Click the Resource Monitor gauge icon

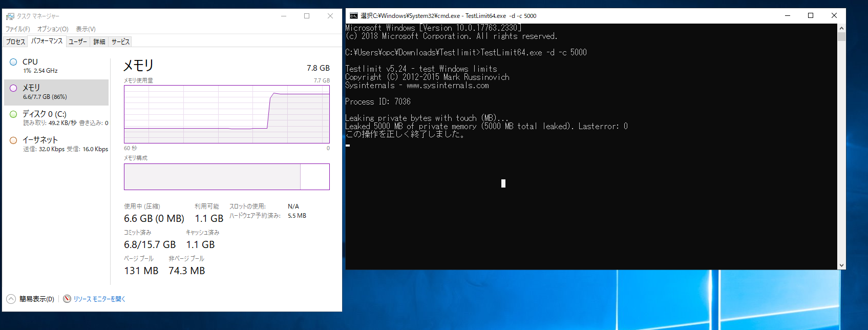click(67, 299)
